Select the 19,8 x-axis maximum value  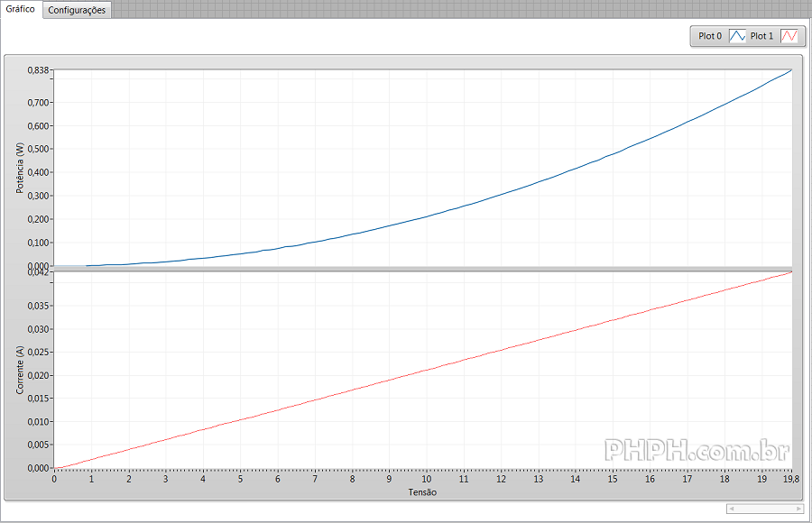point(789,480)
